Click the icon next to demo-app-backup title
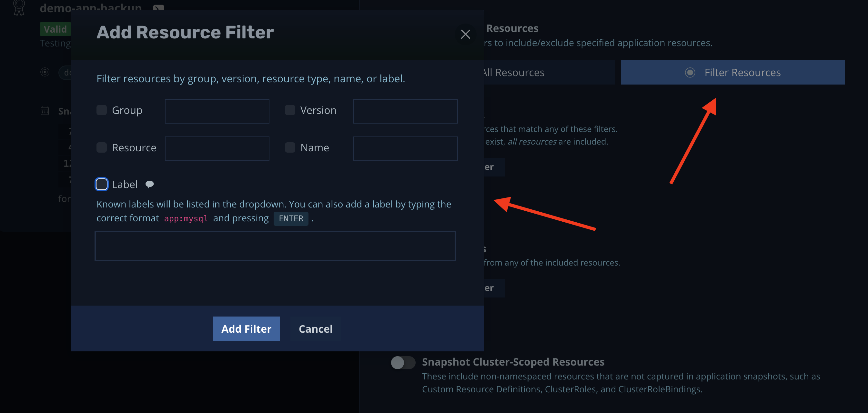 point(158,7)
